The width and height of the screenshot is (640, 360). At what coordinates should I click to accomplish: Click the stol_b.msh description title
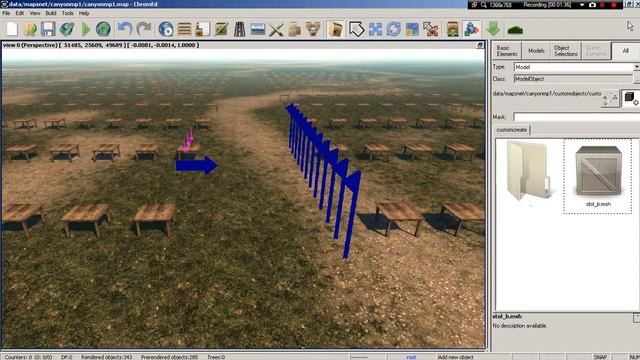pyautogui.click(x=507, y=316)
